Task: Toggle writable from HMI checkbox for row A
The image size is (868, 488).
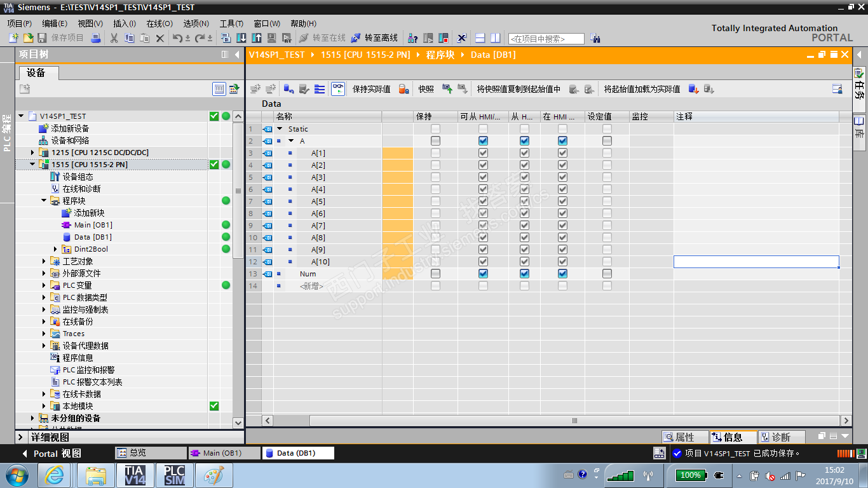Action: coord(524,141)
